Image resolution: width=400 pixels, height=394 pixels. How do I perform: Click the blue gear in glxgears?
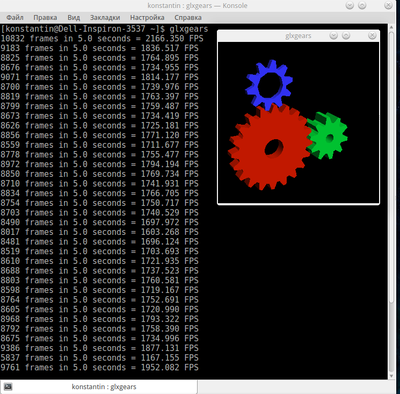point(269,83)
